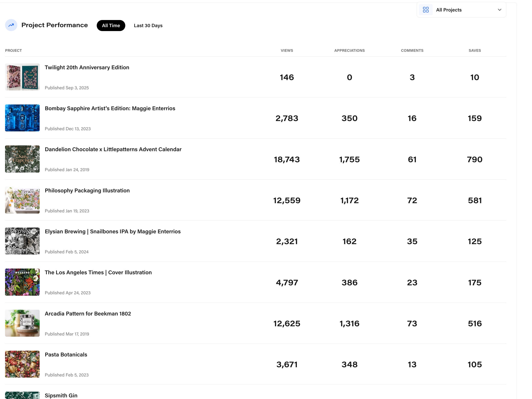Viewport: 532px width, 399px height.
Task: Click the Appreciations column header
Action: 349,50
